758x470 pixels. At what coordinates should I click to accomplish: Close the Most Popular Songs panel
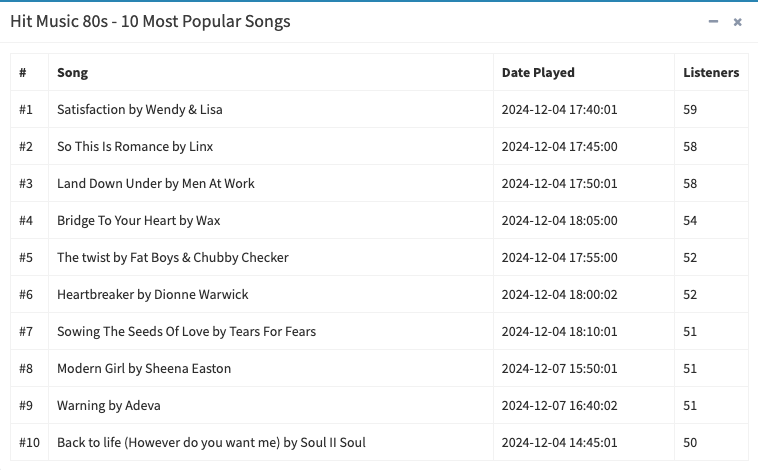coord(737,22)
